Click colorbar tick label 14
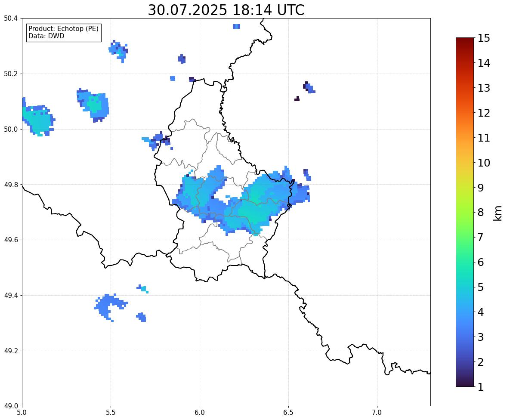Image resolution: width=507 pixels, height=420 pixels. [484, 63]
